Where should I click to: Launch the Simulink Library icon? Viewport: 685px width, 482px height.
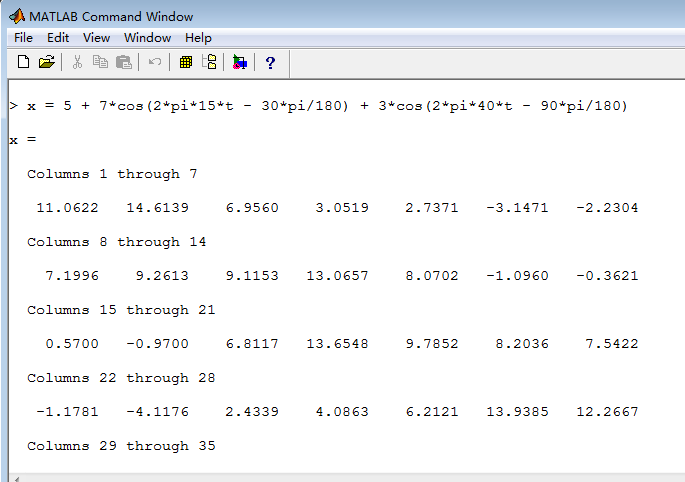[x=239, y=62]
